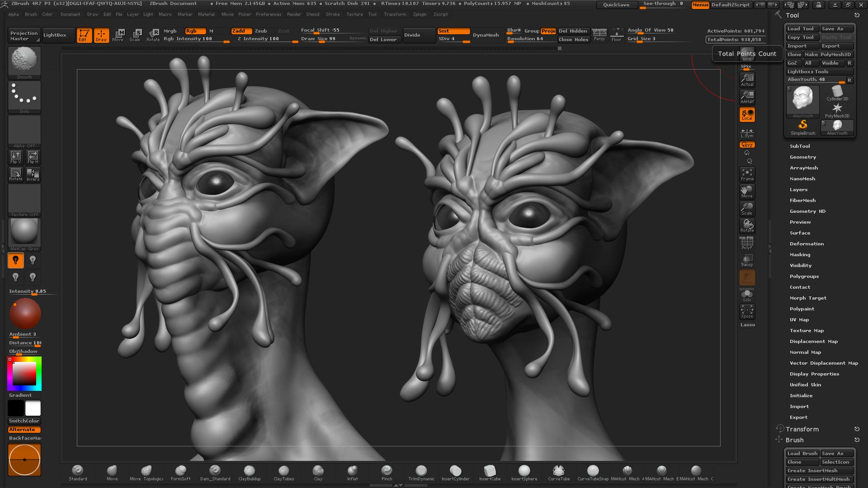
Task: Choose the Pinch brush
Action: tap(387, 473)
